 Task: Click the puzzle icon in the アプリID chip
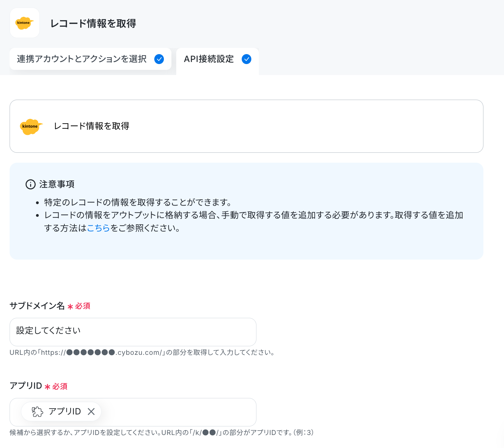(x=37, y=411)
